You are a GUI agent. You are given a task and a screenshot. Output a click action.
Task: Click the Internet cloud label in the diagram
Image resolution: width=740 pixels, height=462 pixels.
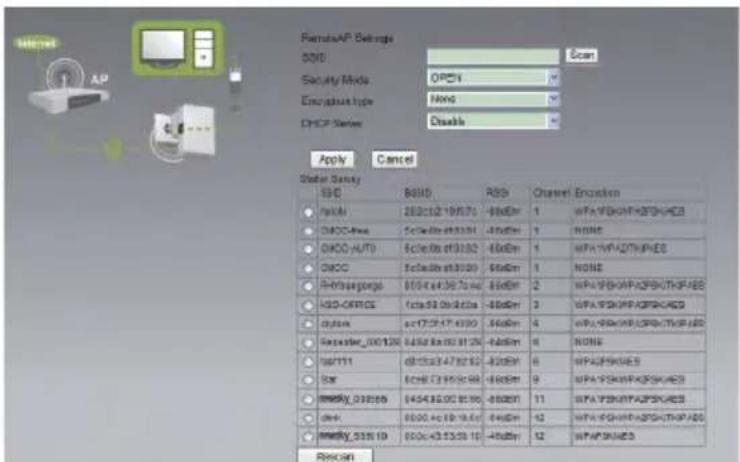[36, 43]
